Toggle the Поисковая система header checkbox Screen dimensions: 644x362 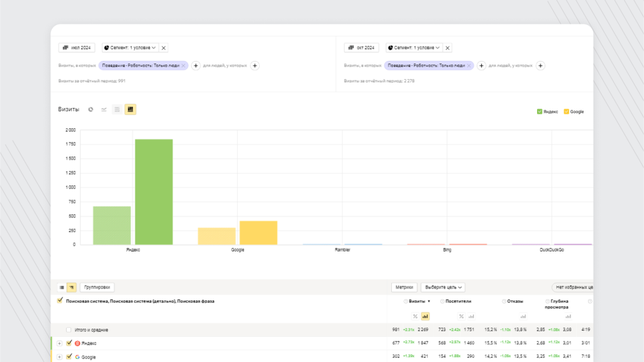[x=60, y=300]
